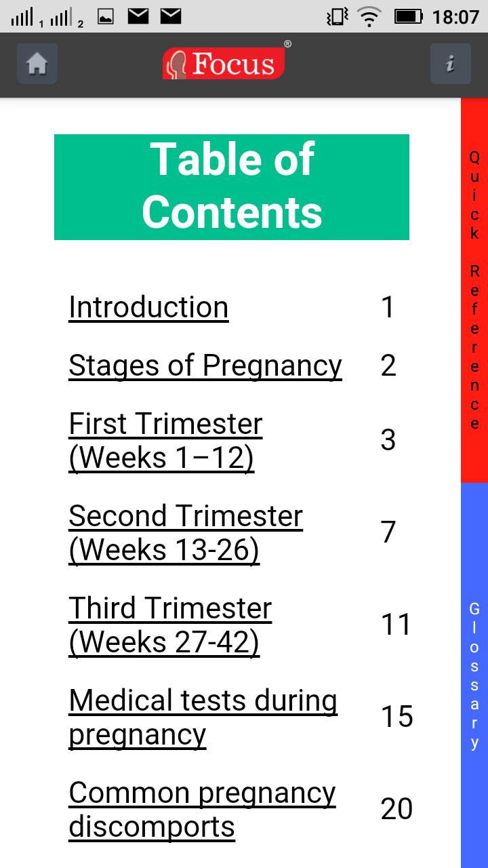
Task: Open the Quick Reference side tab
Action: (x=474, y=290)
